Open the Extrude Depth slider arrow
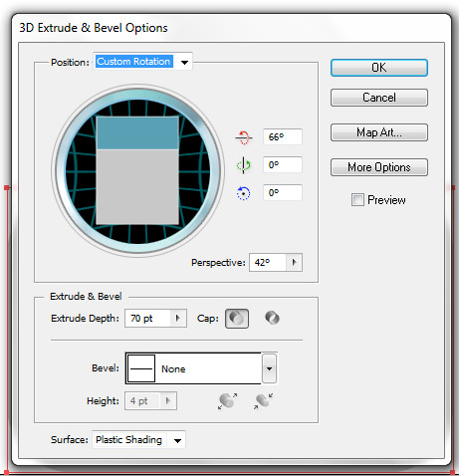The width and height of the screenshot is (459, 476). click(178, 319)
